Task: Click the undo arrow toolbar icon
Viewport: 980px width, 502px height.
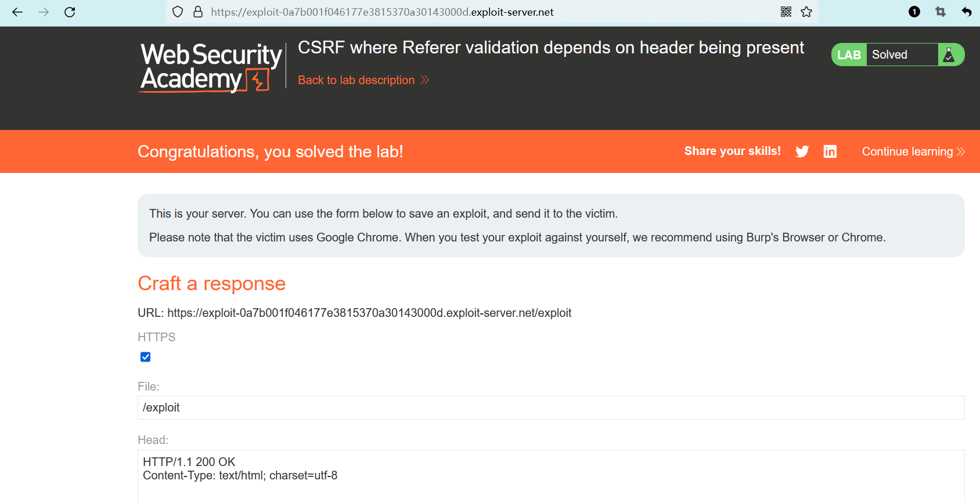Action: (967, 12)
